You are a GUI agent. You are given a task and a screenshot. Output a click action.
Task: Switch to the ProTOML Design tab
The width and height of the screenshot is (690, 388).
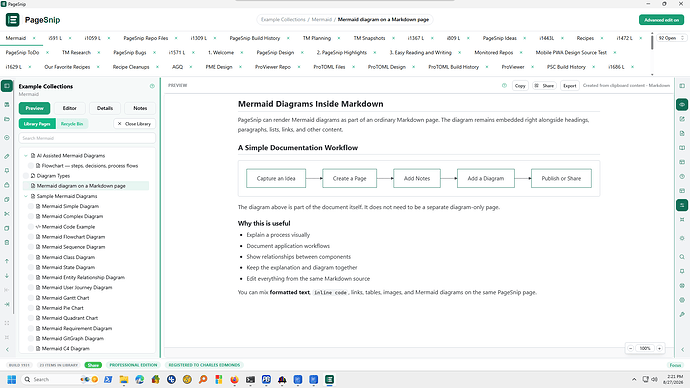point(387,67)
